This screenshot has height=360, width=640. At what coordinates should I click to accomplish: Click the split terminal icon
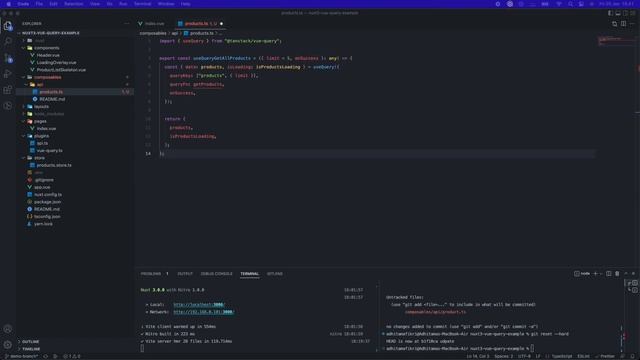click(609, 273)
